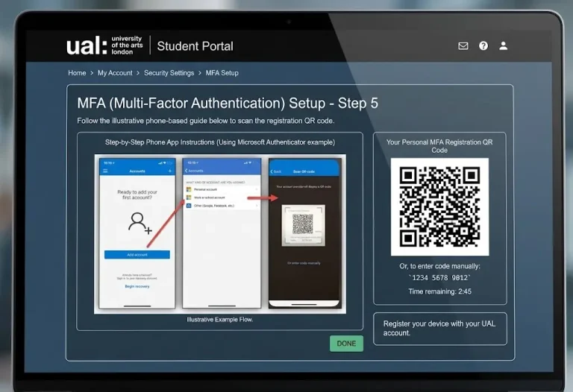Click the Student Portal title text

coord(195,46)
